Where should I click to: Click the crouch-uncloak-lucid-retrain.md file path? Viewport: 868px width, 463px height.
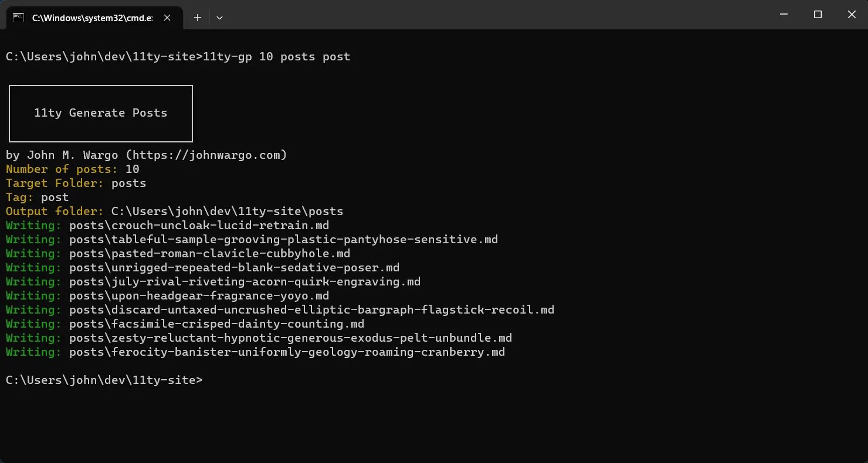click(x=199, y=226)
